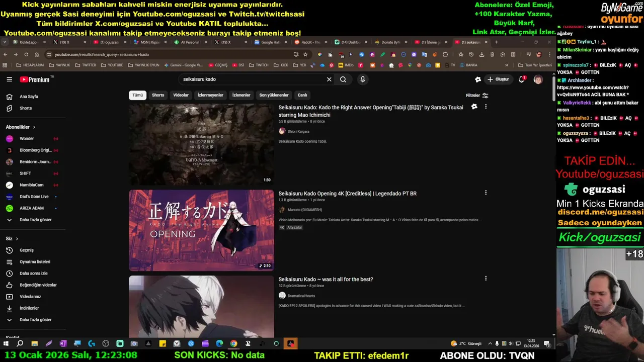Open the Kado OPENING video thumbnail

(x=201, y=230)
